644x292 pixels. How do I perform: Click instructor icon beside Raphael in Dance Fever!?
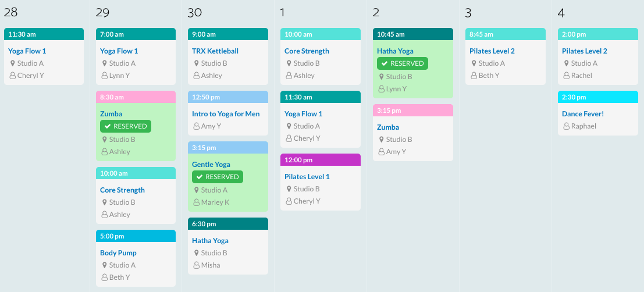(x=566, y=126)
